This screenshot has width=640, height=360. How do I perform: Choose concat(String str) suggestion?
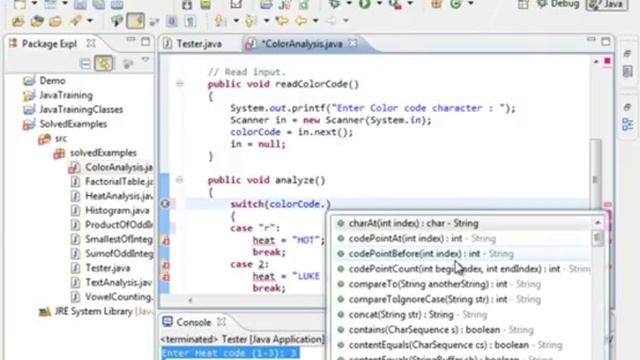click(x=462, y=315)
